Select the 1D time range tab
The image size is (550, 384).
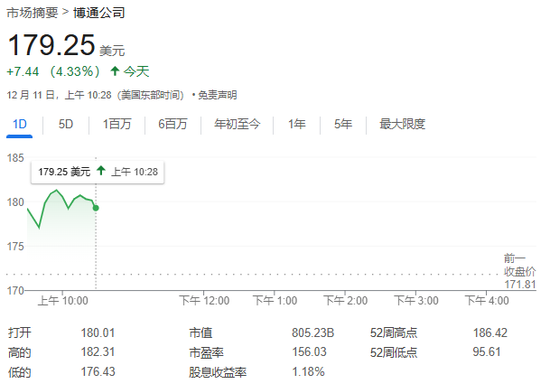20,124
